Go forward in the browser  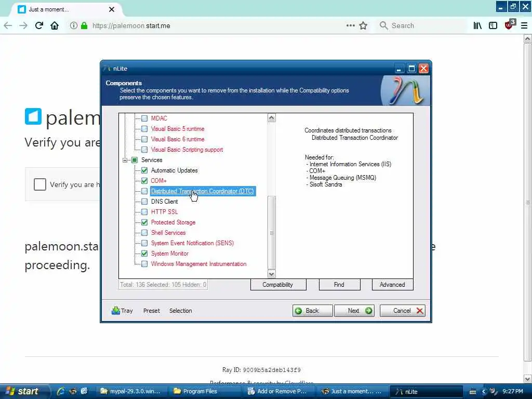(x=23, y=26)
